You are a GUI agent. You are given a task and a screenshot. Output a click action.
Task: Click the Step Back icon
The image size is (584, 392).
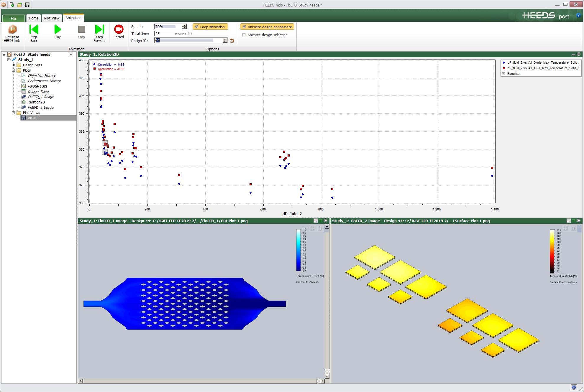pyautogui.click(x=34, y=29)
